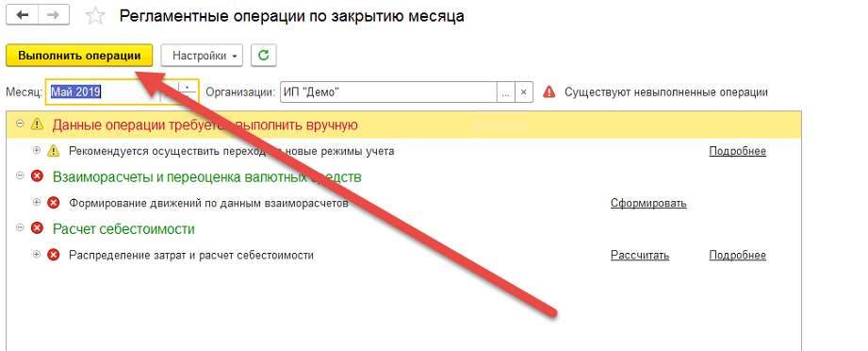Click the Сформировать link
The height and width of the screenshot is (351, 868).
tap(648, 203)
